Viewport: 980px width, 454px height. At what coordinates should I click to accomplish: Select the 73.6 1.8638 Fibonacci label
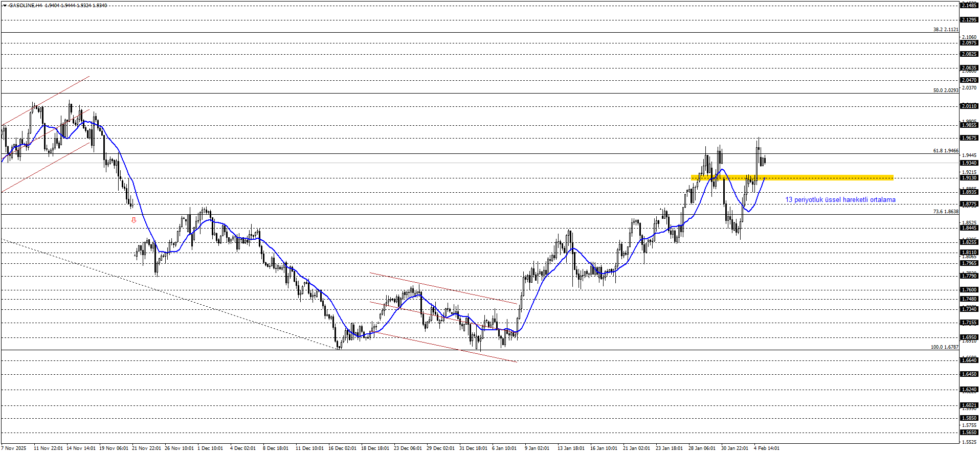coord(945,212)
